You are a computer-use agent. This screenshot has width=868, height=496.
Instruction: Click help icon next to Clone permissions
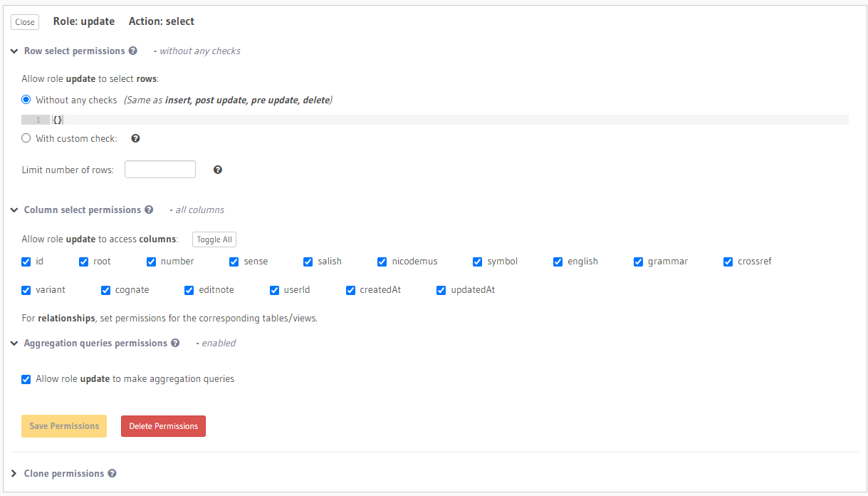coord(112,474)
